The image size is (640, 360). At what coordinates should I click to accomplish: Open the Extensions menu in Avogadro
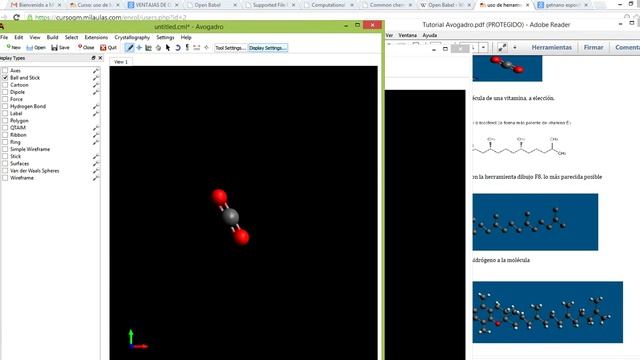pos(96,37)
